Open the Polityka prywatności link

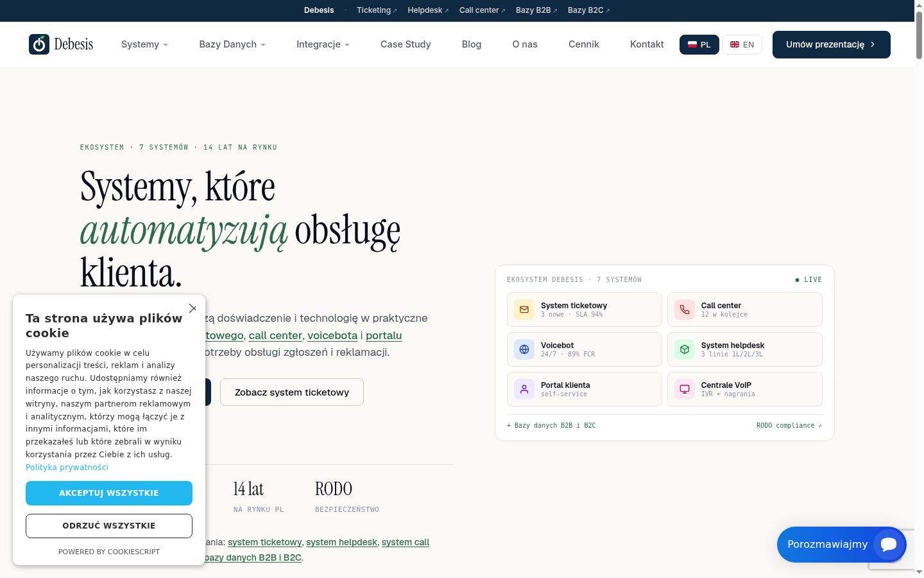pos(67,468)
